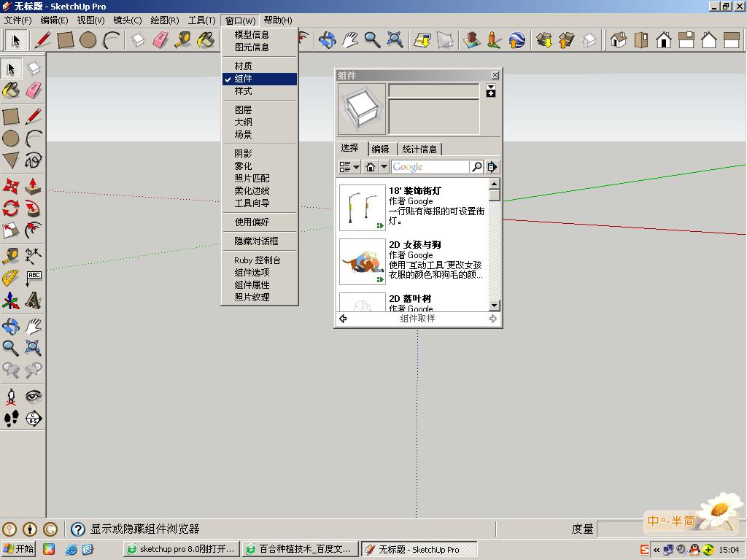Select the Line pencil tool in top toolbar

[x=43, y=40]
